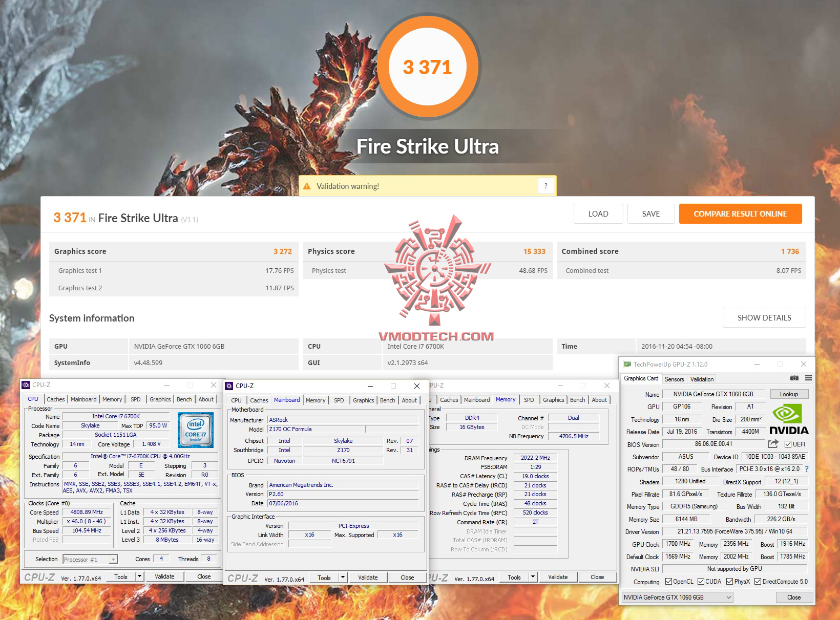This screenshot has width=840, height=620.
Task: Open the Graphics tab in the CPU-Z CPU window
Action: (x=160, y=399)
